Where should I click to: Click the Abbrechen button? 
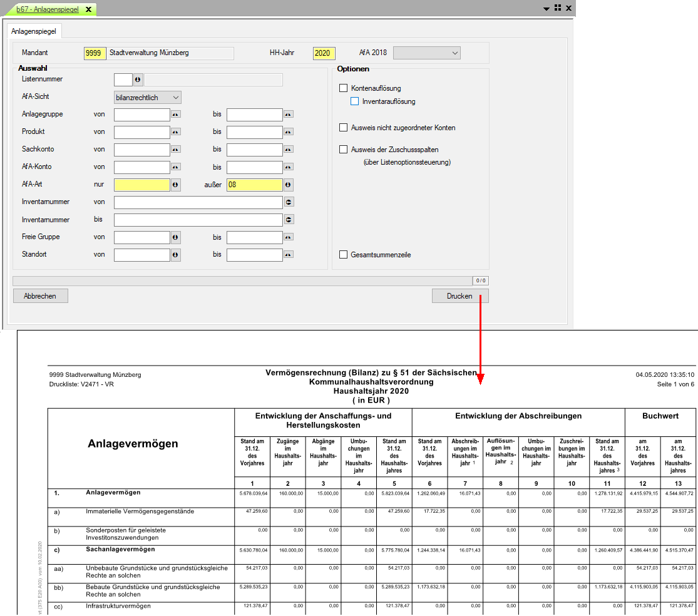(x=40, y=296)
